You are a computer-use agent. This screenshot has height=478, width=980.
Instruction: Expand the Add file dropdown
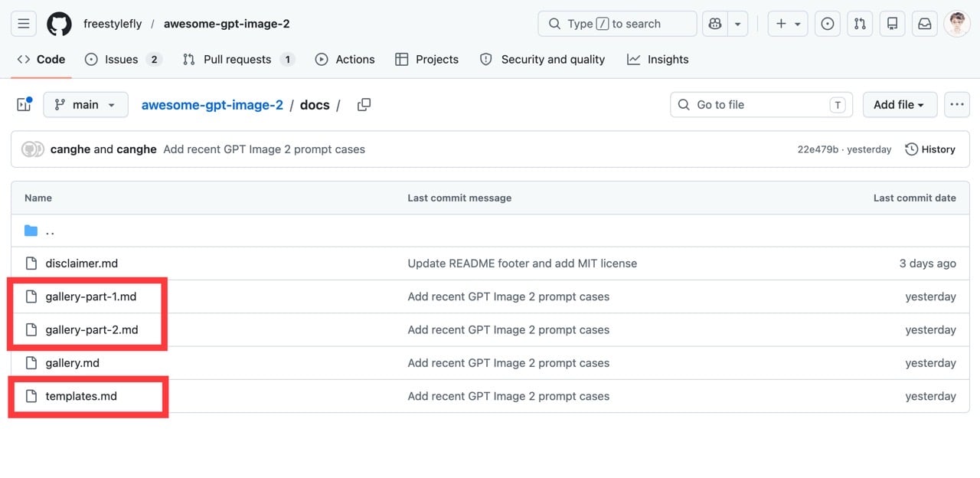click(x=899, y=105)
